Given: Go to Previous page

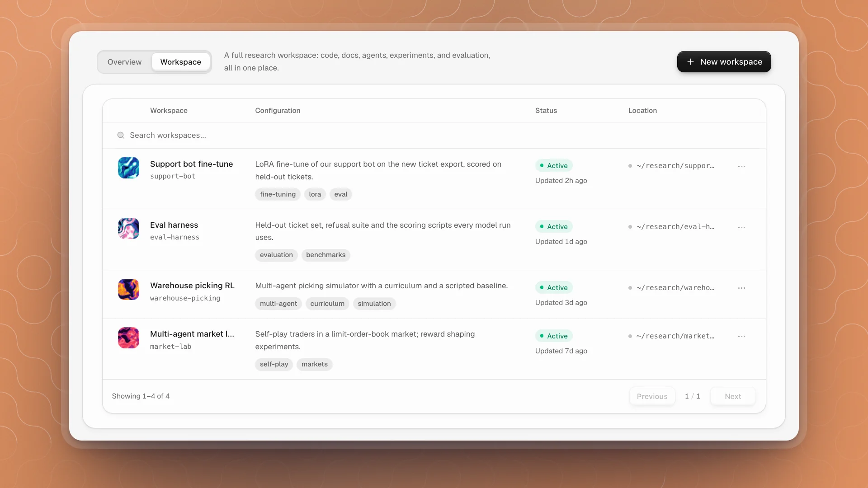Looking at the screenshot, I should tap(652, 396).
